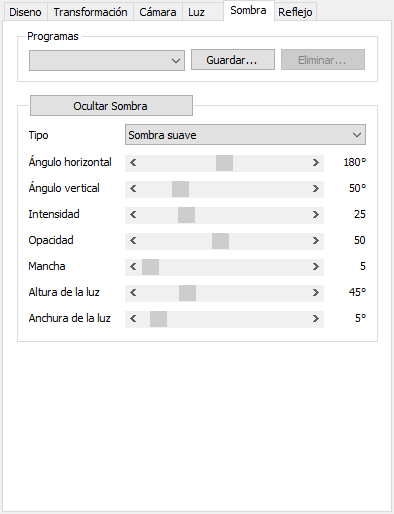This screenshot has width=394, height=514.
Task: Click right arrow of Anchura de la luz slider
Action: point(316,319)
